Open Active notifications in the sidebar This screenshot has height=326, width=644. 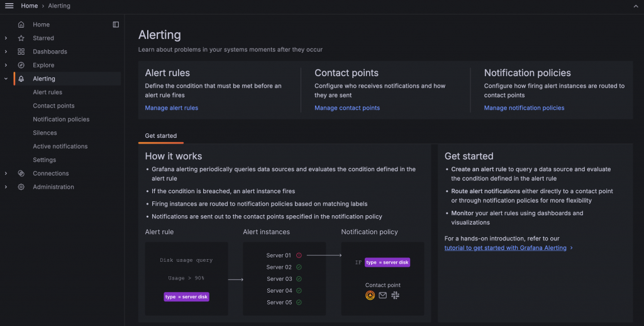point(60,147)
